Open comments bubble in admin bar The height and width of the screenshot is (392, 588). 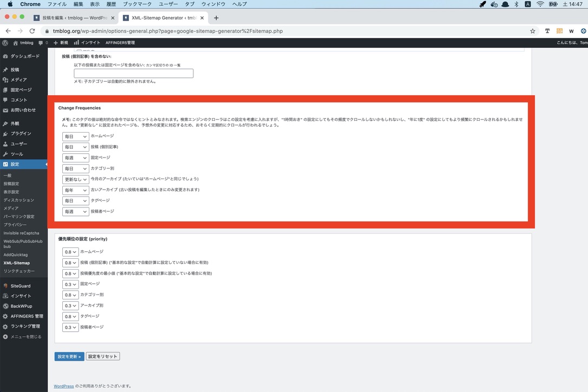(43, 43)
